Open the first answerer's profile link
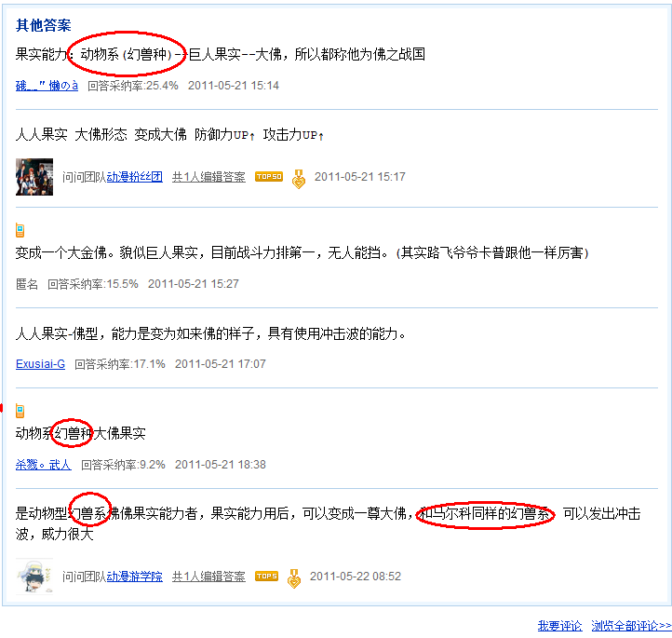Viewport: 672px width, 638px height. (47, 86)
